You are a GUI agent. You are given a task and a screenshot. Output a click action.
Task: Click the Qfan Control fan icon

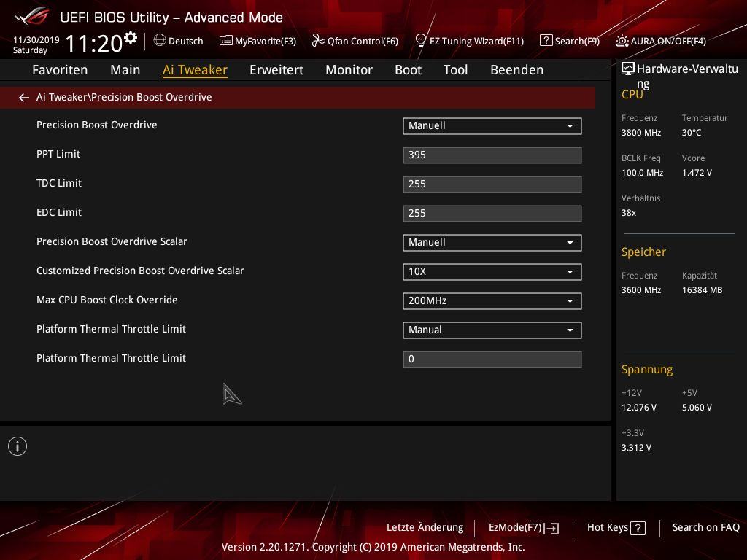click(318, 41)
